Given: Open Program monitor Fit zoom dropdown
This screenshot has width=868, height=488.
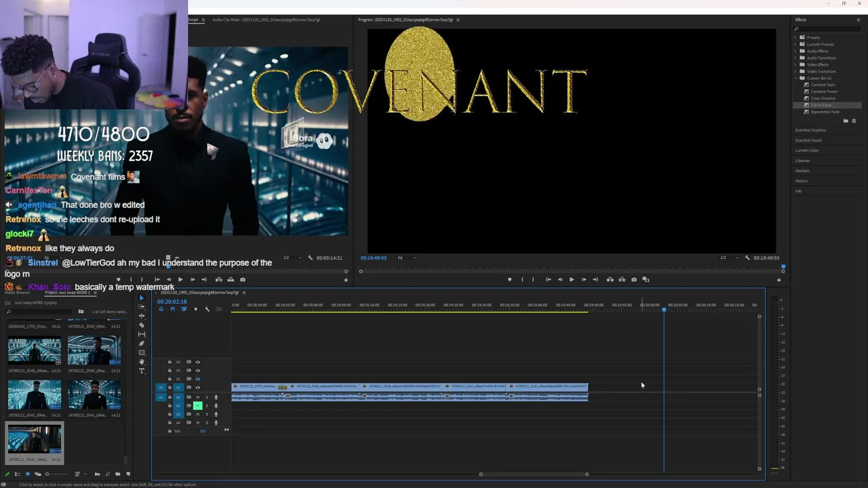Looking at the screenshot, I should click(407, 258).
